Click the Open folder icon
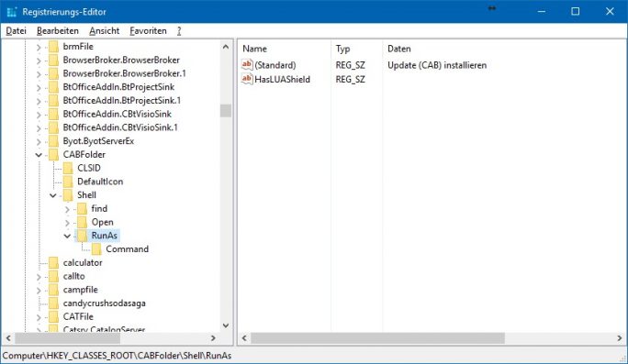 coord(82,223)
